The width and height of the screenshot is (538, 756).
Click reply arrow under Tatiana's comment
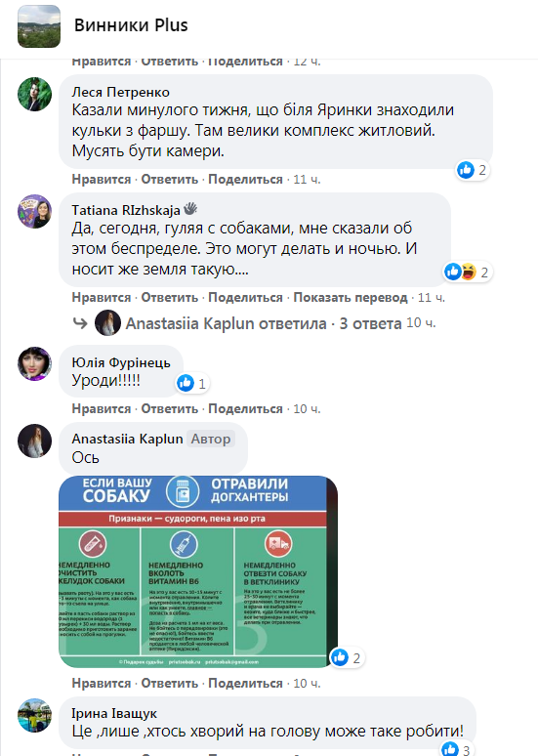click(x=80, y=323)
